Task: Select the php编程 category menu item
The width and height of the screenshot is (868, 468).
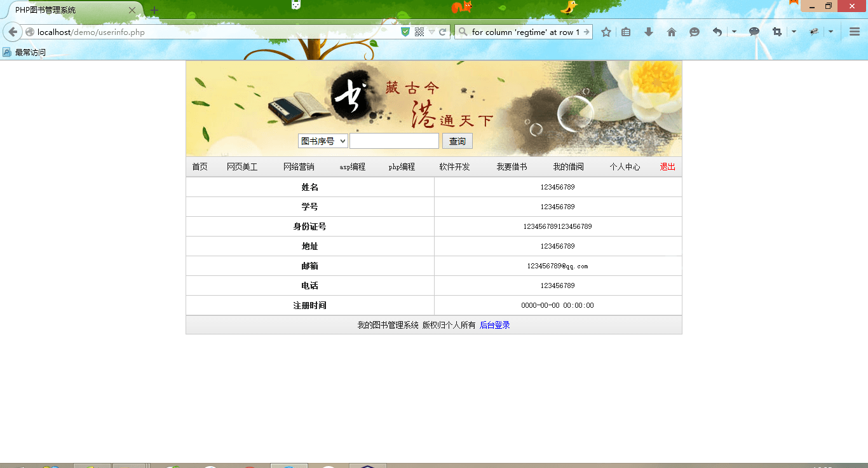Action: (x=402, y=167)
